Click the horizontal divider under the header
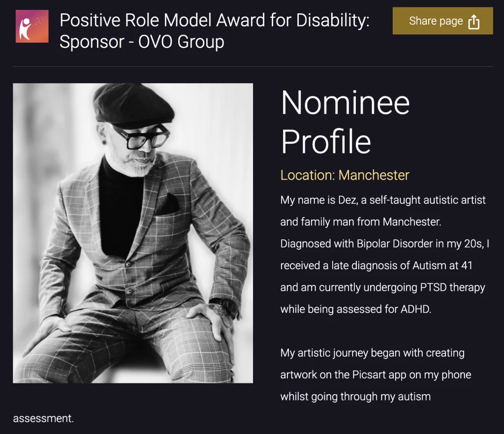The height and width of the screenshot is (434, 504). point(252,66)
